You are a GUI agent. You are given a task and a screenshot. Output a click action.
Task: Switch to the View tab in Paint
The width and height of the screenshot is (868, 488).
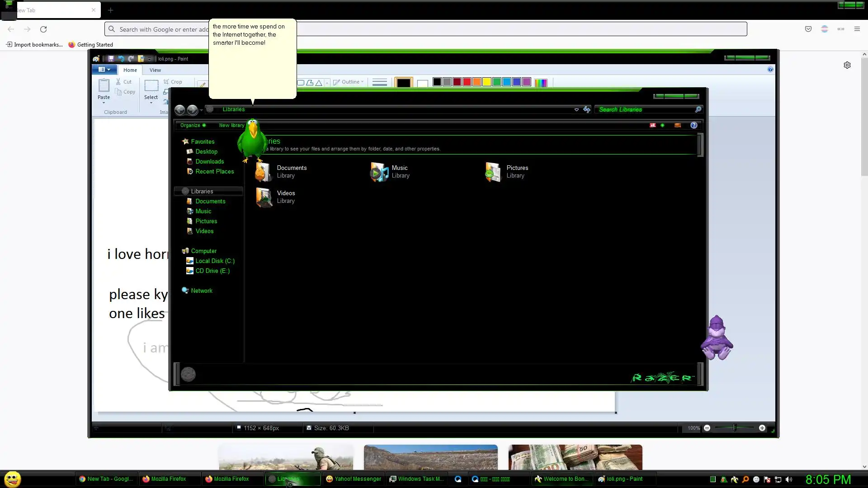[155, 70]
